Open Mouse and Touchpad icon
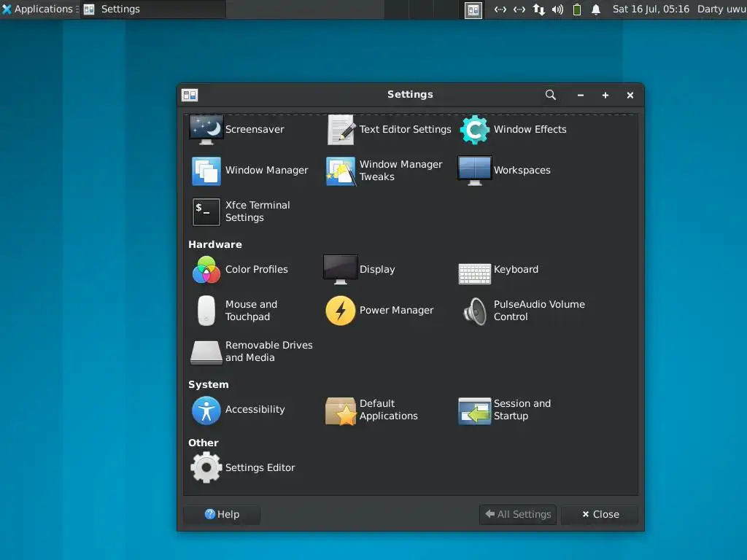The height and width of the screenshot is (560, 747). (x=206, y=311)
